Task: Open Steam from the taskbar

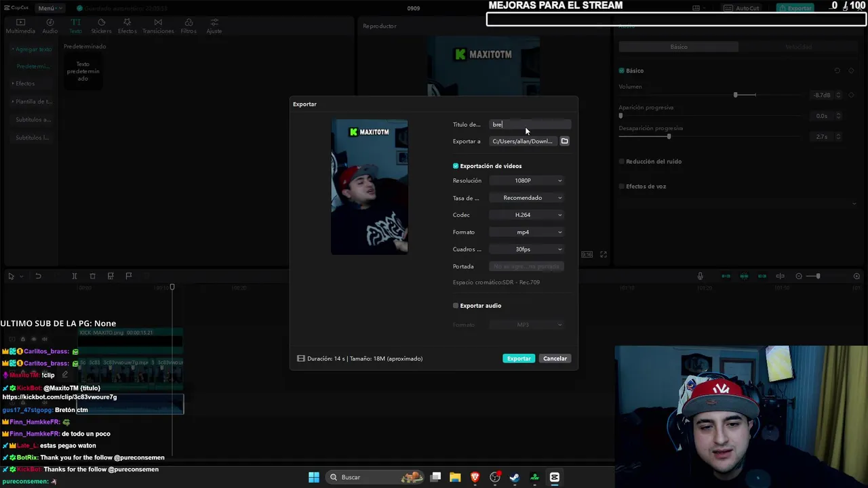Action: coord(515,477)
